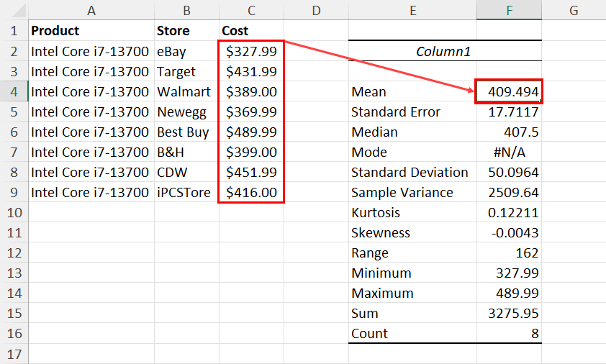Screen dimensions: 606x364
Task: Click the Sample Variance label
Action: click(x=413, y=192)
